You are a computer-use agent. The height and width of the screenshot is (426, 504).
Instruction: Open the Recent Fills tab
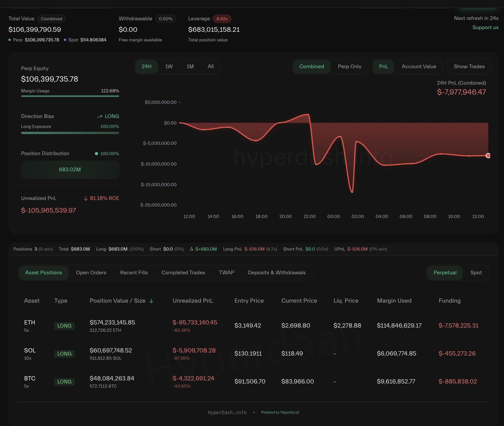point(134,273)
